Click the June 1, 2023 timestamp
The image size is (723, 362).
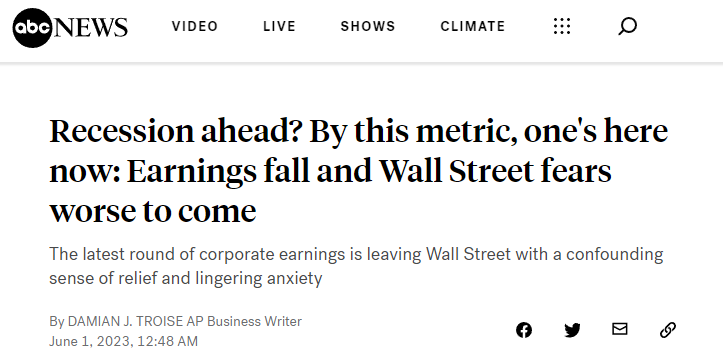123,341
